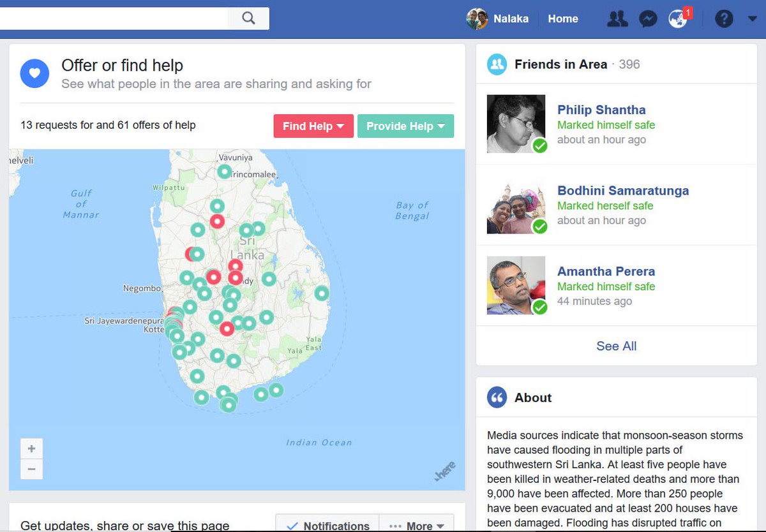
Task: Open Nalaka profile name link
Action: (511, 18)
